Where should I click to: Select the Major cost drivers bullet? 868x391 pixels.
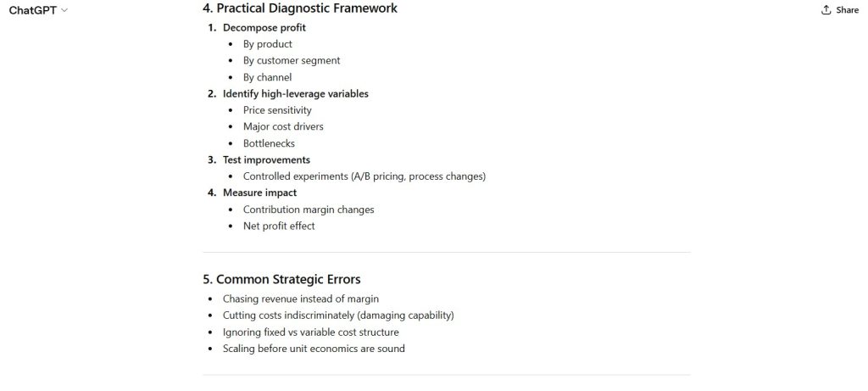[x=283, y=126]
